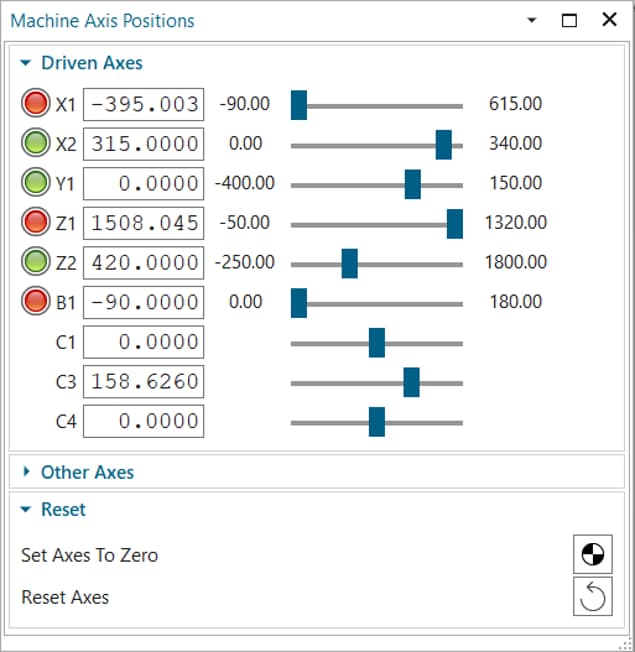This screenshot has height=652, width=635.
Task: Collapse the Reset section
Action: click(x=26, y=510)
